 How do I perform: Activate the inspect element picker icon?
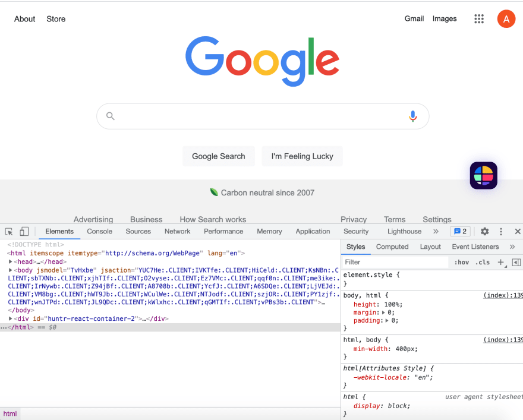pyautogui.click(x=9, y=231)
